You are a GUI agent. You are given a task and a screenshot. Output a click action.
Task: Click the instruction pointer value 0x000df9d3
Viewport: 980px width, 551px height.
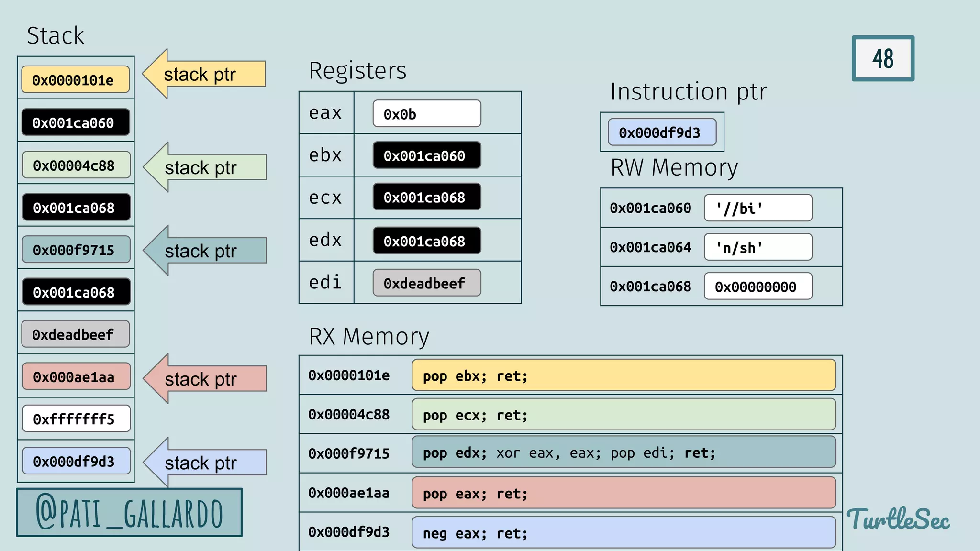pos(661,132)
